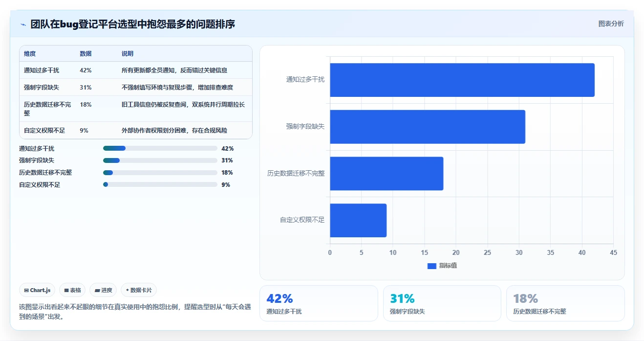The height and width of the screenshot is (341, 644).
Task: Click the 31% 强制字段缺失 data card
Action: [x=442, y=303]
